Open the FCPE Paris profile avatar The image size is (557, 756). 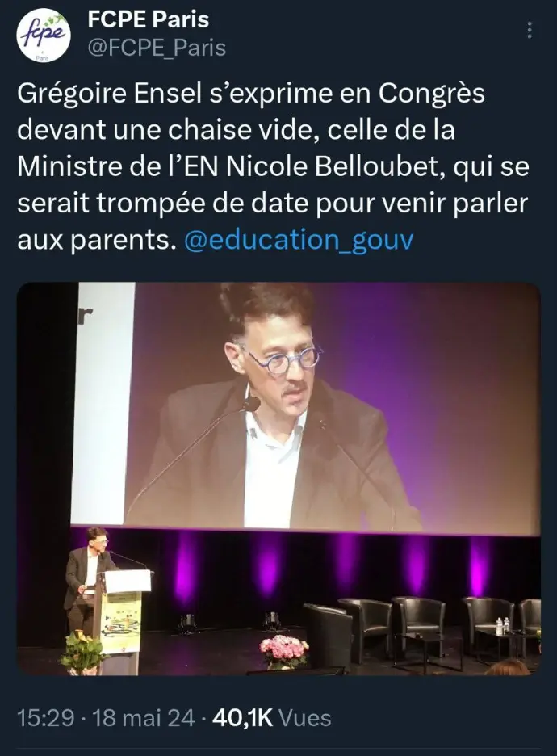click(x=44, y=34)
